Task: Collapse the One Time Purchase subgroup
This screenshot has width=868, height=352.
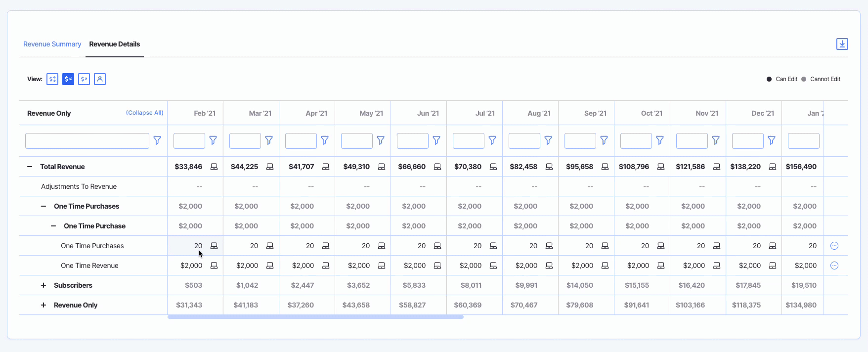Action: pos(53,226)
